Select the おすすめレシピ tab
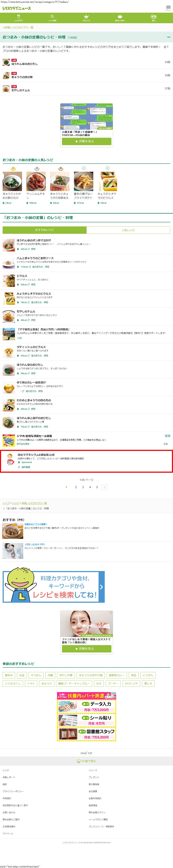This screenshot has height=868, width=173. click(x=45, y=230)
